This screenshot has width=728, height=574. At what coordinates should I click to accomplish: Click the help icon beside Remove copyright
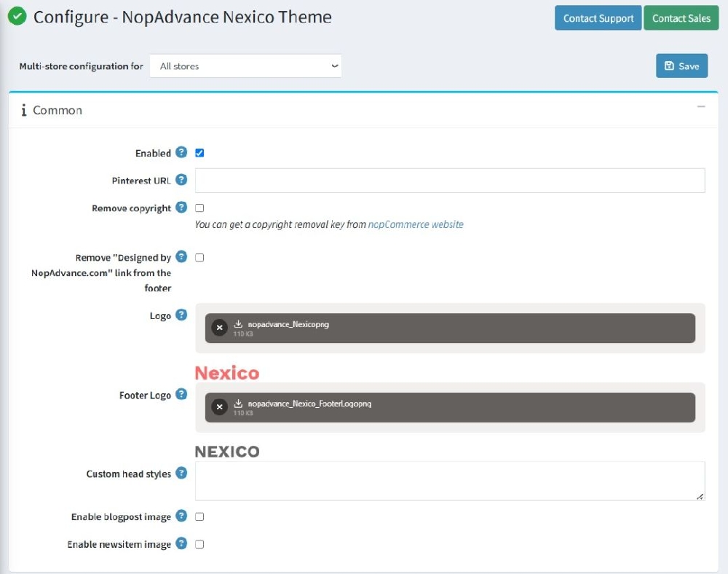(x=181, y=207)
